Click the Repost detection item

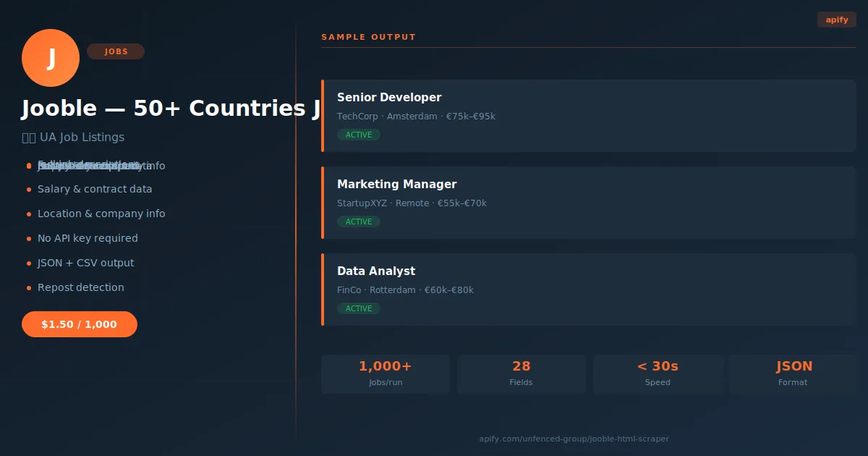click(x=81, y=287)
